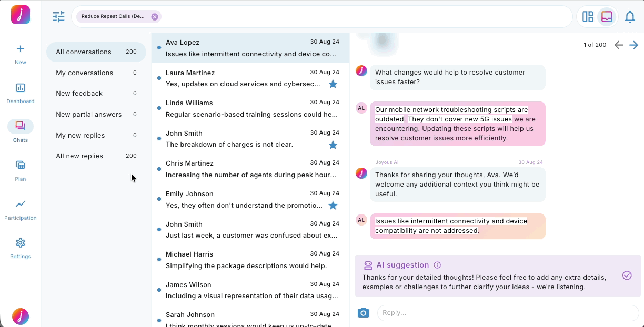Switch to the inbox view toggle
The width and height of the screenshot is (644, 327).
(x=606, y=16)
